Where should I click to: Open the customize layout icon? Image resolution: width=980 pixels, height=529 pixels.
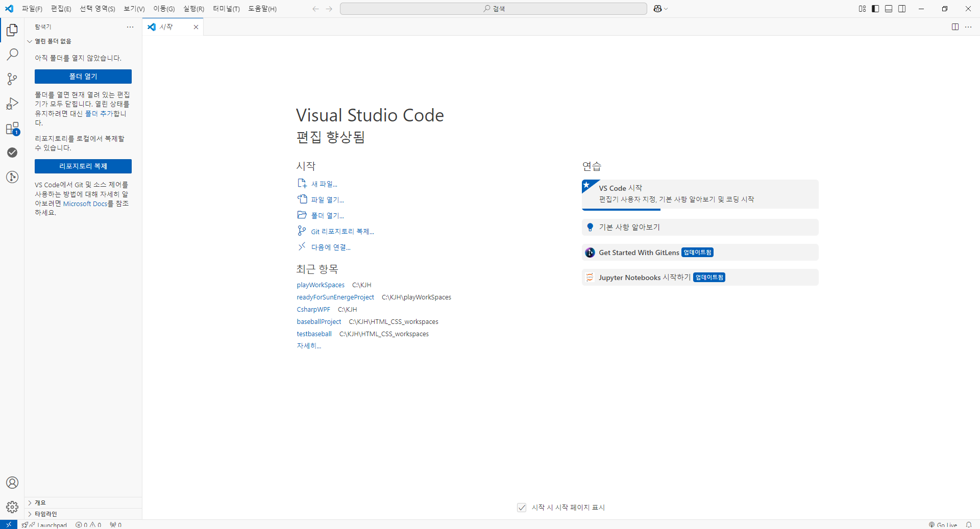click(862, 9)
